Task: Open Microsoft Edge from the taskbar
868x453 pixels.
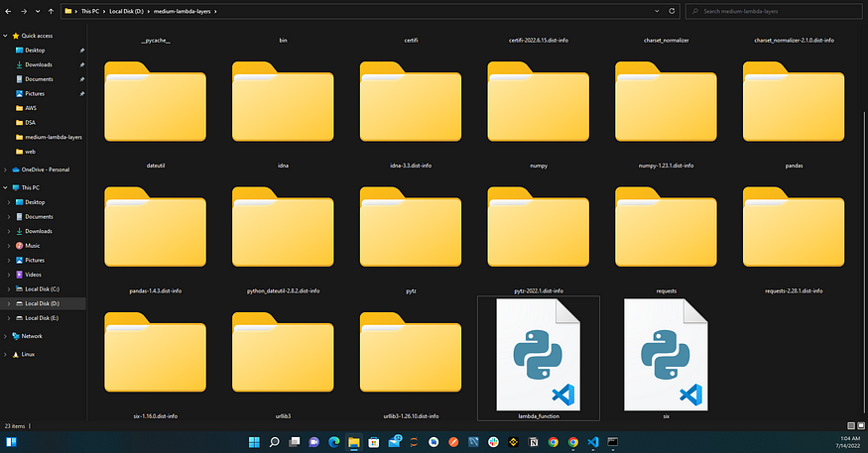Action: click(x=333, y=442)
